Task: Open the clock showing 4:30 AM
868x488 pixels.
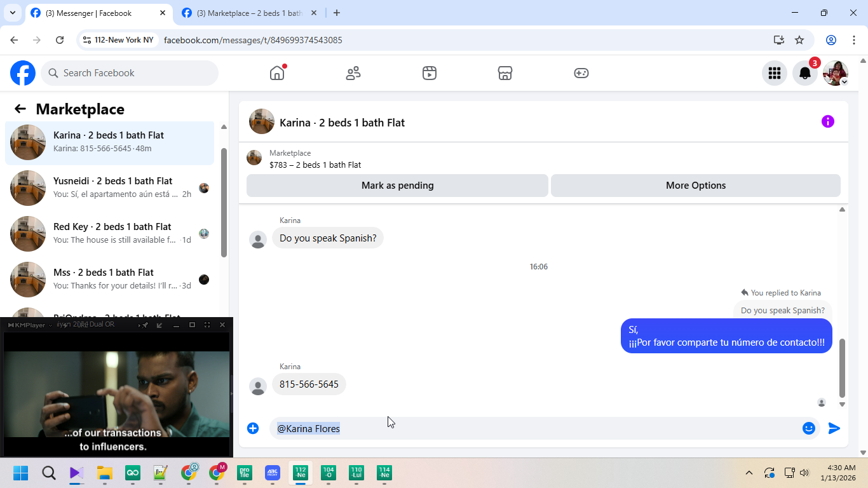Action: pos(838,473)
